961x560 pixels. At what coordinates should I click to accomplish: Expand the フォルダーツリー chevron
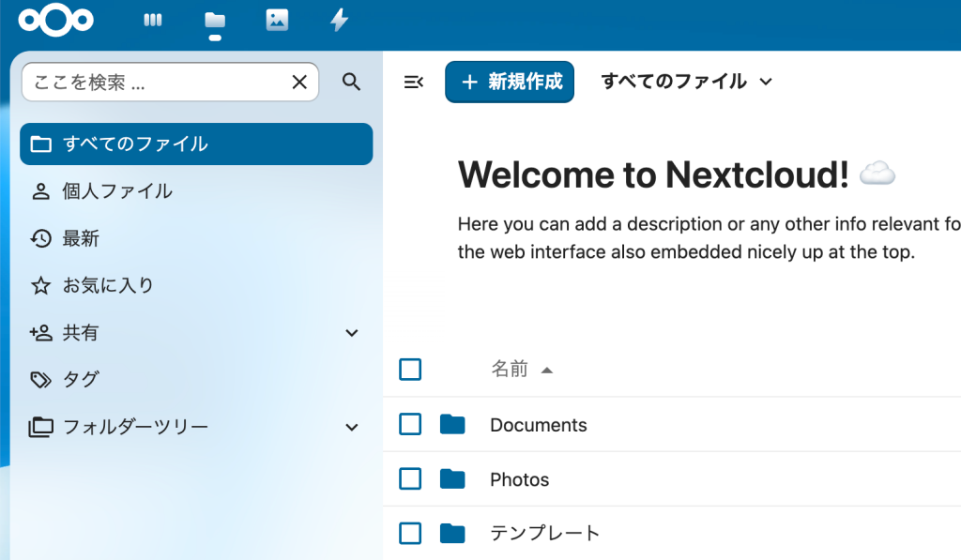tap(352, 428)
